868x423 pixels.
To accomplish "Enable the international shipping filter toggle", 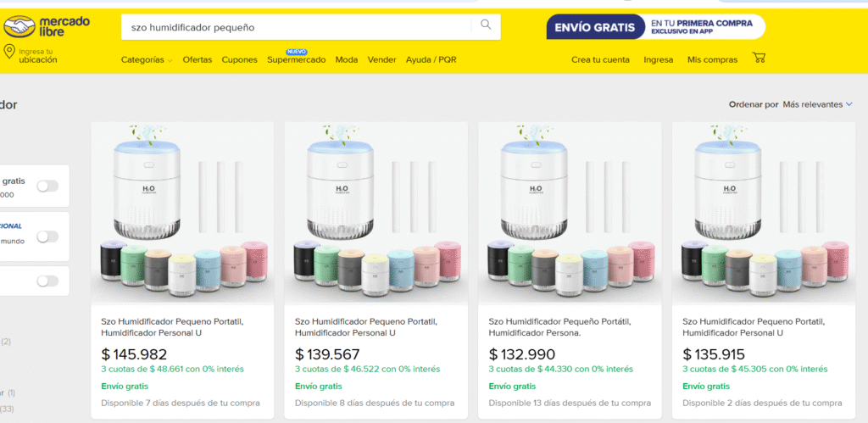I will [x=47, y=237].
